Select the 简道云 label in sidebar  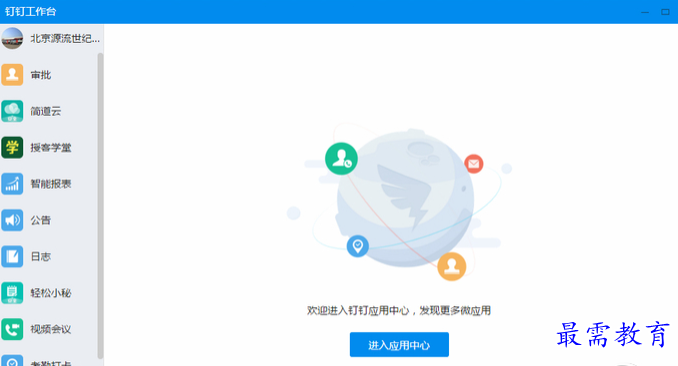click(x=45, y=111)
